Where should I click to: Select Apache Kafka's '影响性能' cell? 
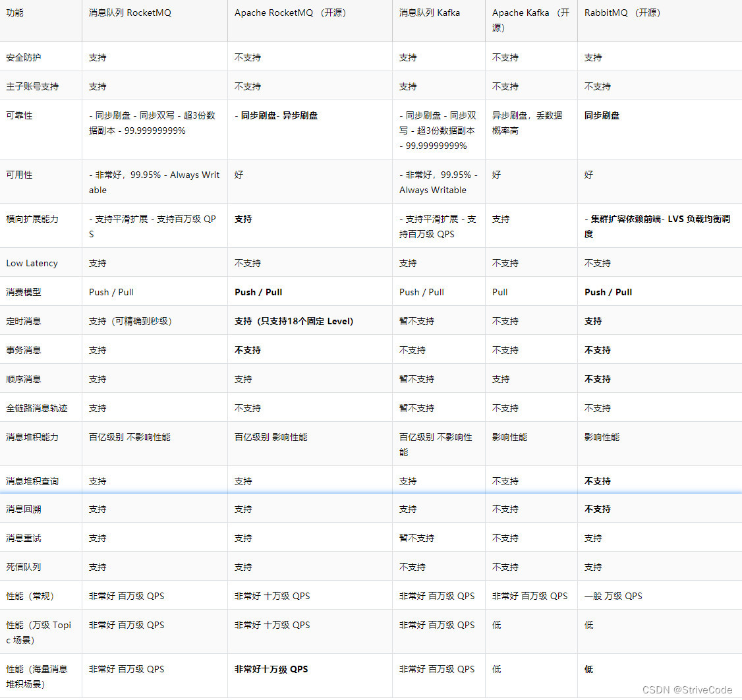point(509,437)
